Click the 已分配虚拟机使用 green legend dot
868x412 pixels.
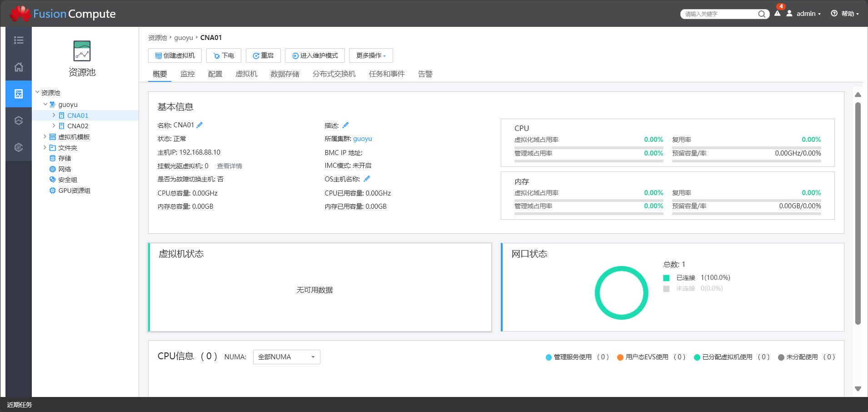pos(697,357)
